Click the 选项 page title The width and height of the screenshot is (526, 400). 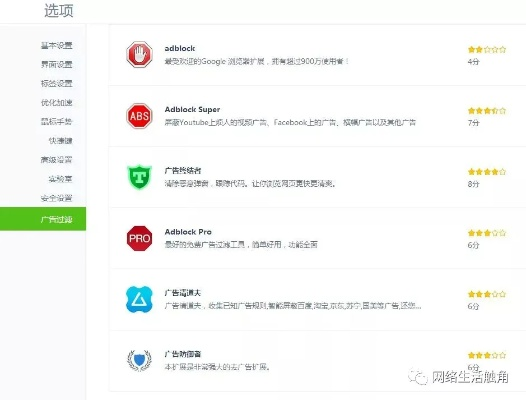59,10
